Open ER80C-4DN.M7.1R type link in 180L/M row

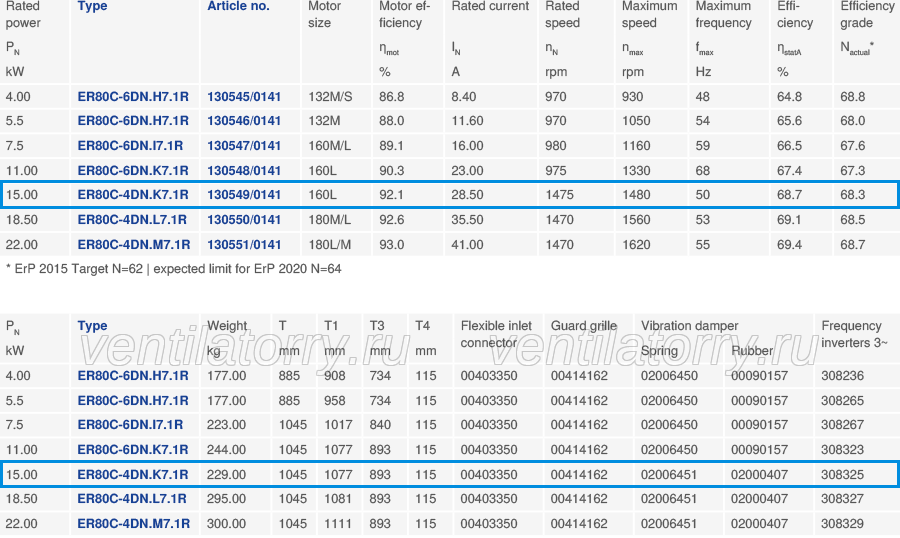[x=134, y=245]
